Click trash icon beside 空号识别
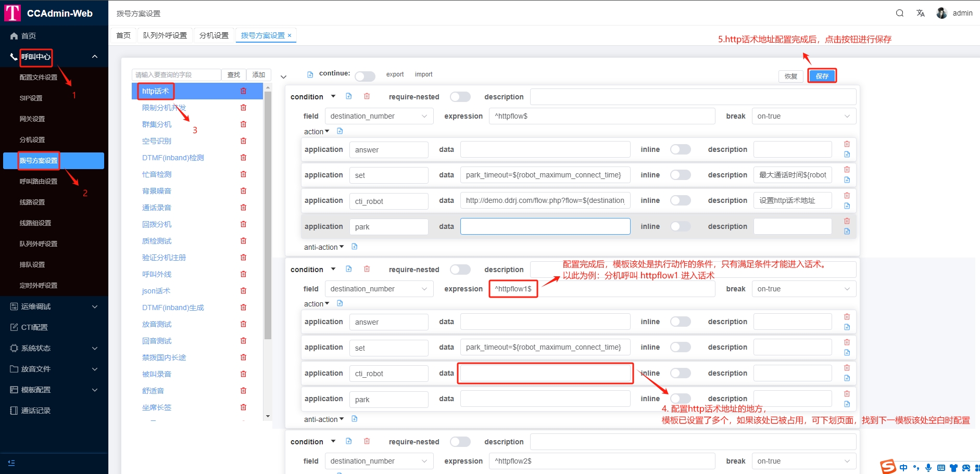This screenshot has width=980, height=474. [x=243, y=141]
